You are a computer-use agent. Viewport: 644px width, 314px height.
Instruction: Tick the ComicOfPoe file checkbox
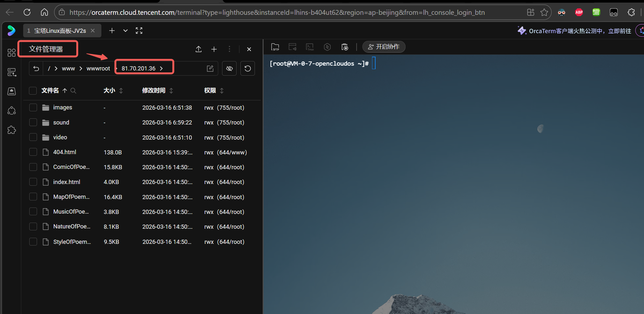click(x=33, y=167)
